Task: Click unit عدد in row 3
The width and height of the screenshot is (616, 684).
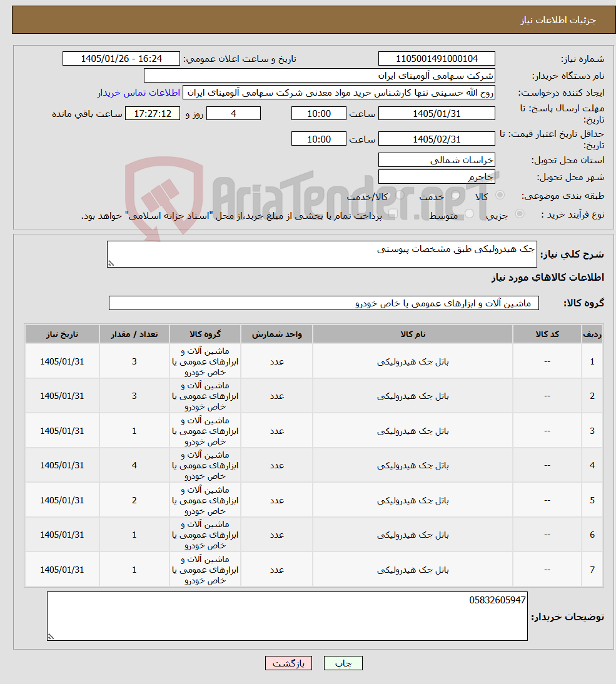Action: coord(277,431)
